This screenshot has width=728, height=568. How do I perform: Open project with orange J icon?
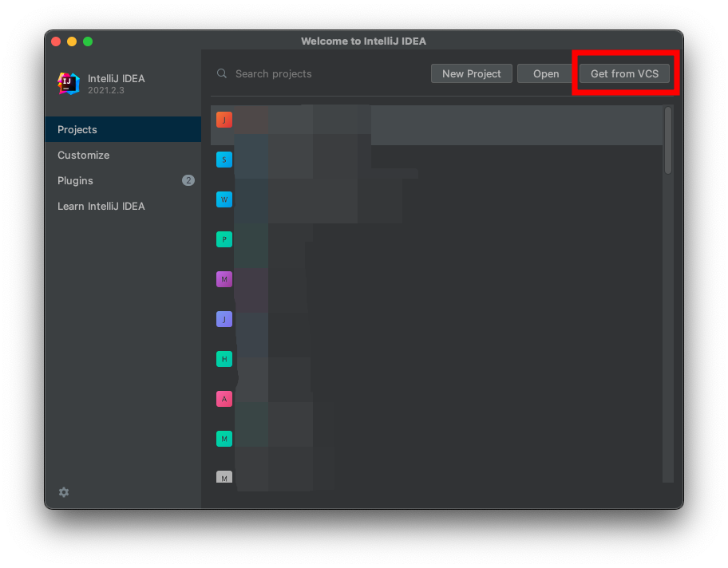tap(224, 120)
